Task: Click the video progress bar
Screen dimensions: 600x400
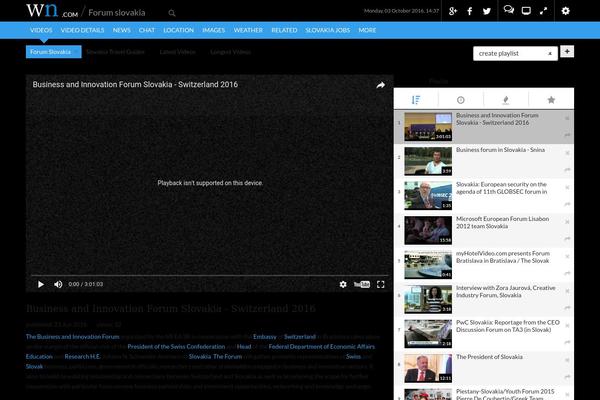Action: pyautogui.click(x=209, y=275)
